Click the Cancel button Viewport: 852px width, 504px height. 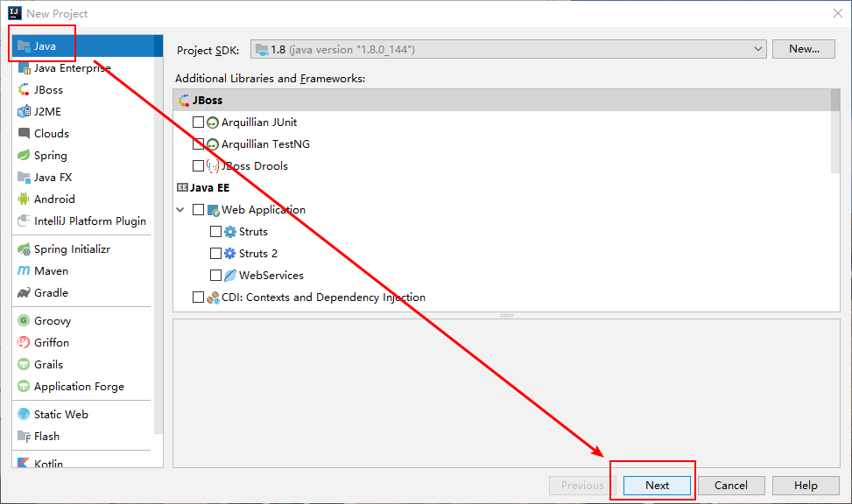tap(731, 485)
